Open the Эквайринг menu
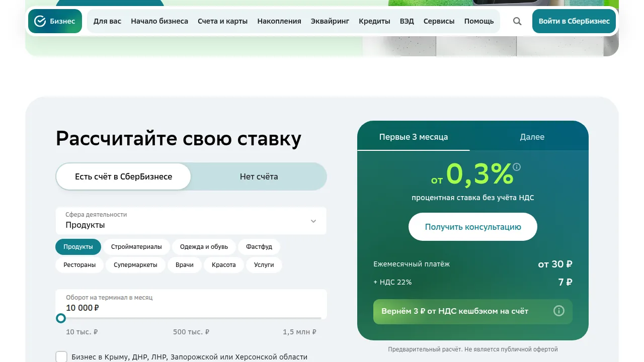The height and width of the screenshot is (362, 644). [x=330, y=21]
